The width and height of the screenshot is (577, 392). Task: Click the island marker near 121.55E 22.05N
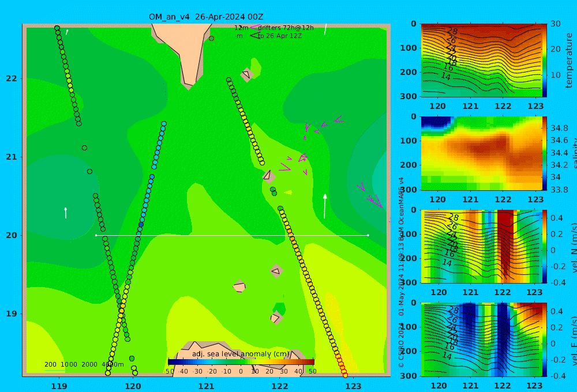[246, 75]
